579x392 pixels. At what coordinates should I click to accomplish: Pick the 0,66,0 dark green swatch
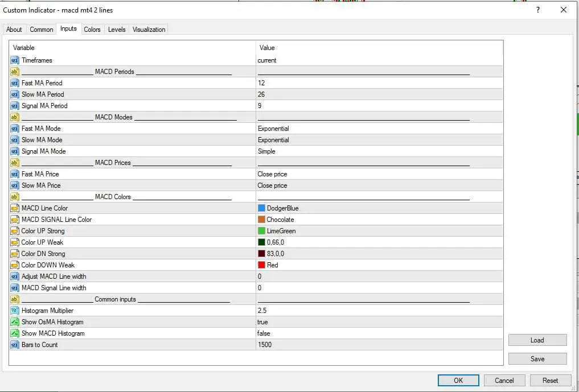(261, 242)
